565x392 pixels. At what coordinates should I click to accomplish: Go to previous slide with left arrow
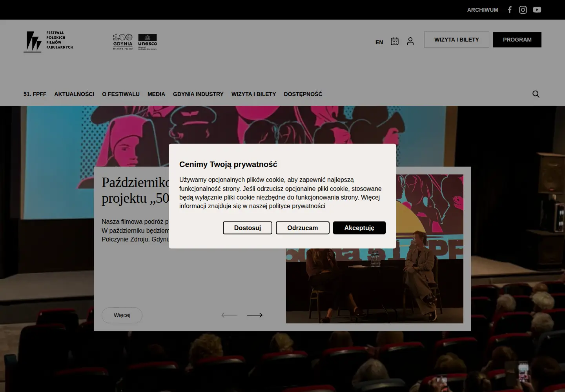click(229, 315)
